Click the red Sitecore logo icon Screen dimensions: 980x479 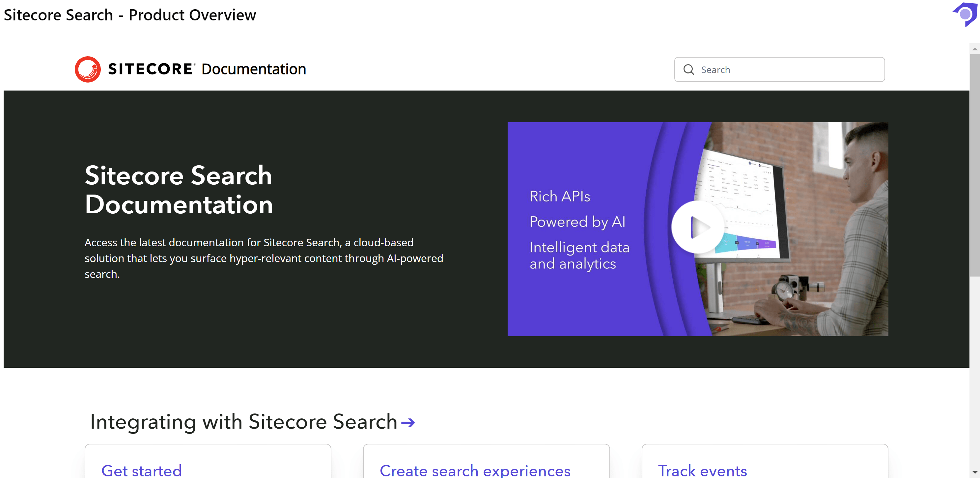(x=88, y=69)
